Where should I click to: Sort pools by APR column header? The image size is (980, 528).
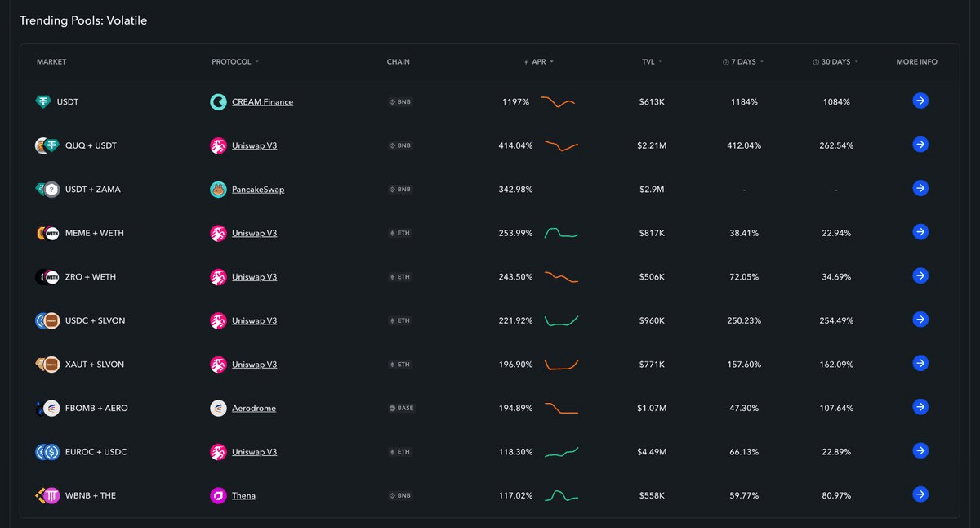(539, 62)
